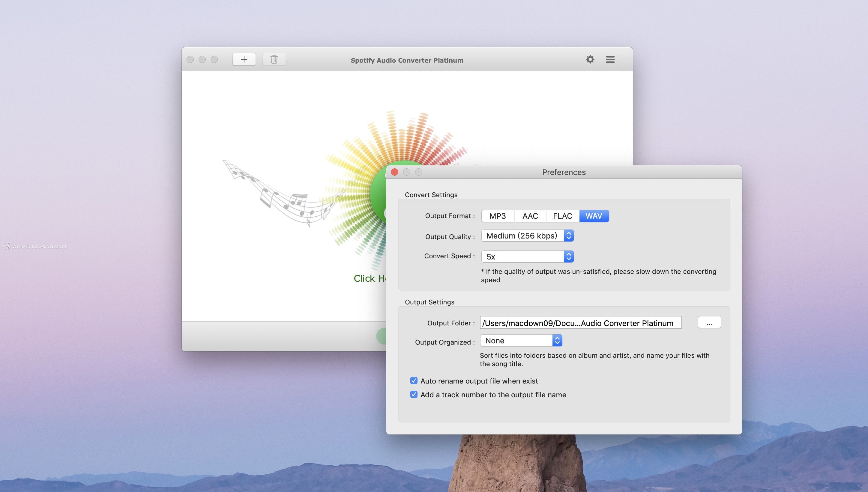Click the plus add-songs button in main window
Image resolution: width=868 pixels, height=492 pixels.
pyautogui.click(x=244, y=59)
